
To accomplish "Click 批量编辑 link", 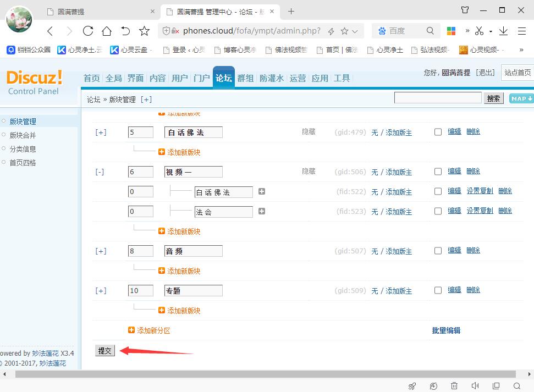I will [446, 330].
